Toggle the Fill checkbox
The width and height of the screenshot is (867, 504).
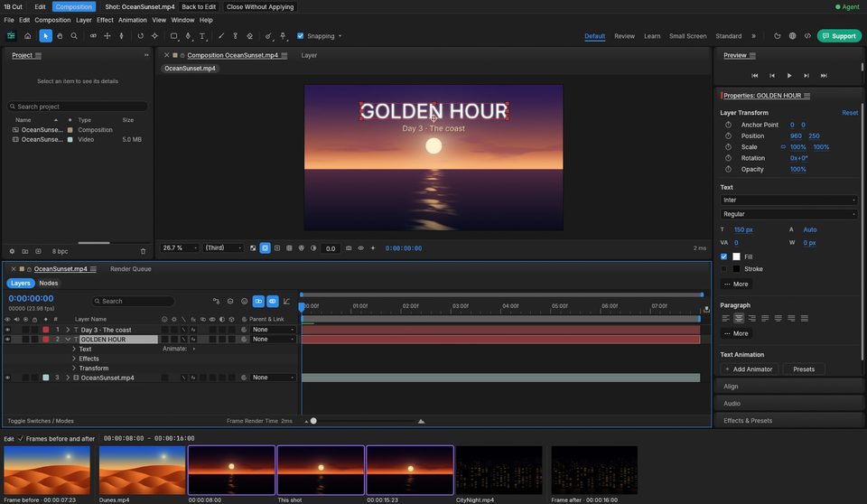723,257
